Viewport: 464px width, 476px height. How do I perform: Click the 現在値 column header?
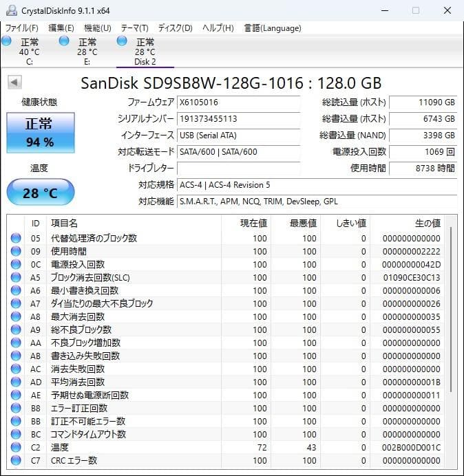click(246, 223)
